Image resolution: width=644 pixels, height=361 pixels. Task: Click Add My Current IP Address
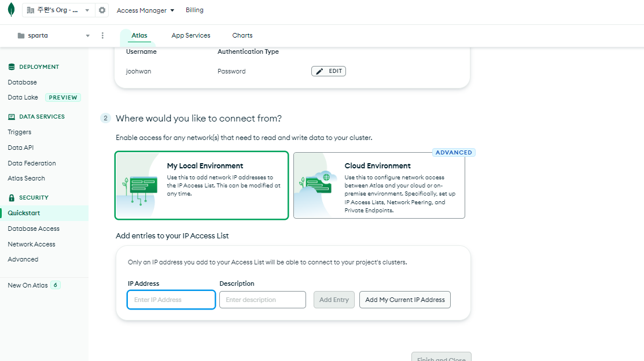405,300
